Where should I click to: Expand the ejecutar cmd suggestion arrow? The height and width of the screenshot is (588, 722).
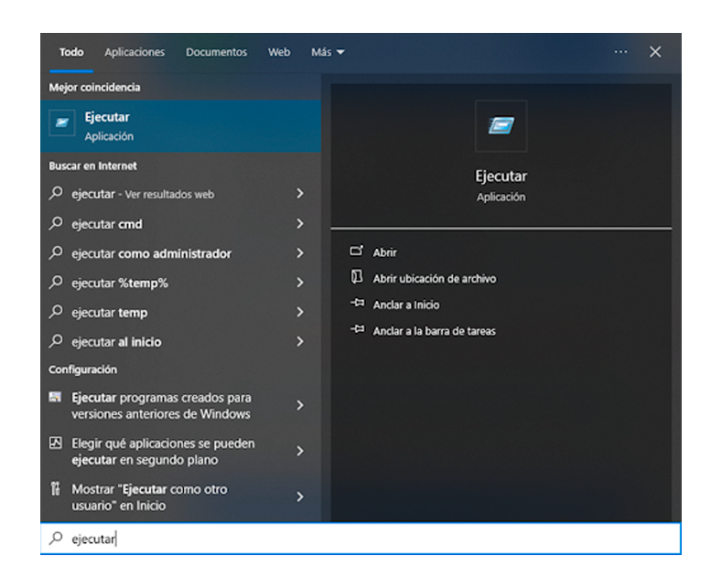[x=299, y=224]
